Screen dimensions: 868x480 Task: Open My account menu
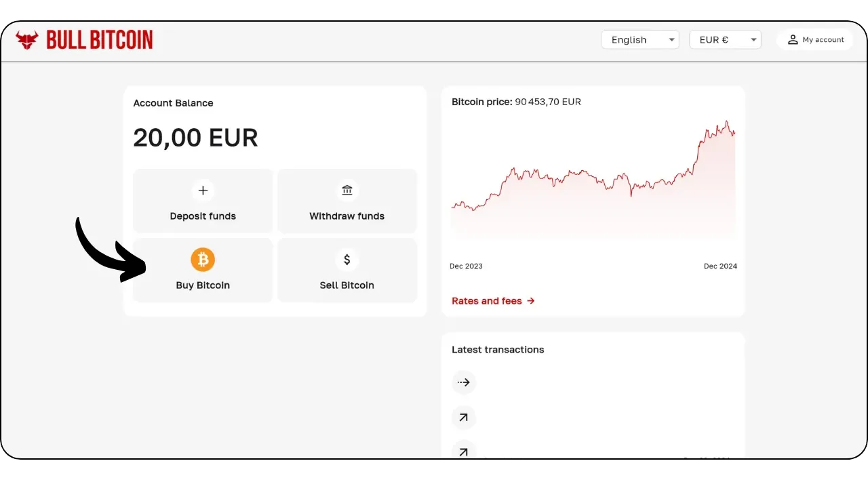coord(815,40)
